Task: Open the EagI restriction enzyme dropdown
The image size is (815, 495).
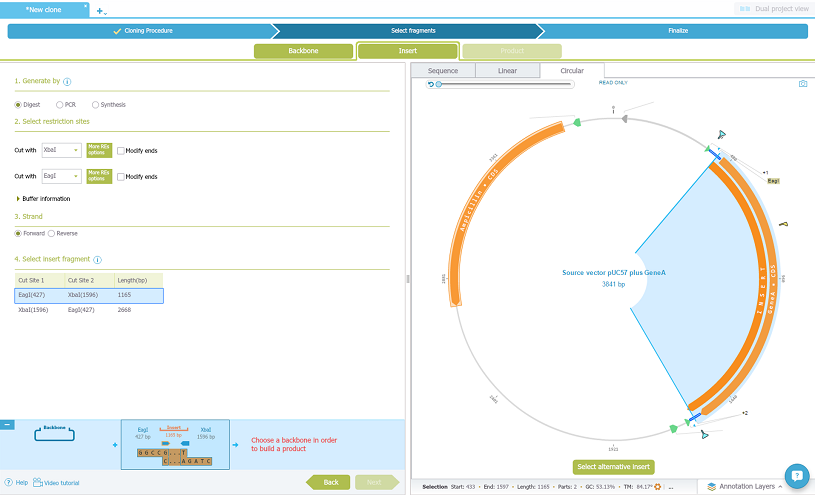Action: click(x=61, y=176)
